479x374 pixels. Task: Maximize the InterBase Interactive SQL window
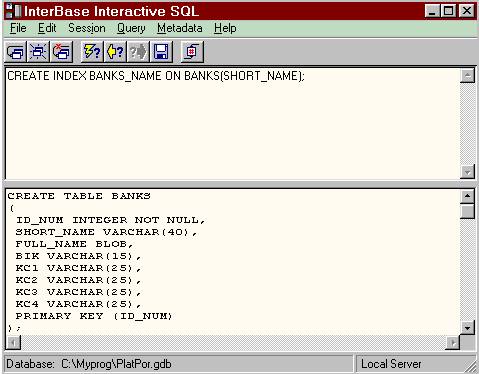click(448, 11)
